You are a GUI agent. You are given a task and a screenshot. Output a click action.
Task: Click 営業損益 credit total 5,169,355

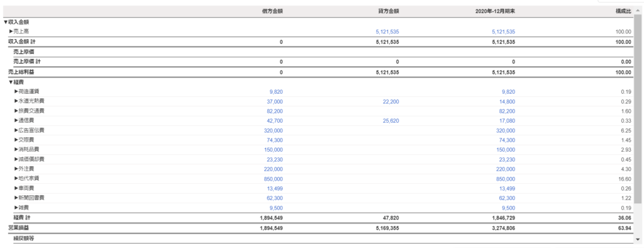point(387,228)
